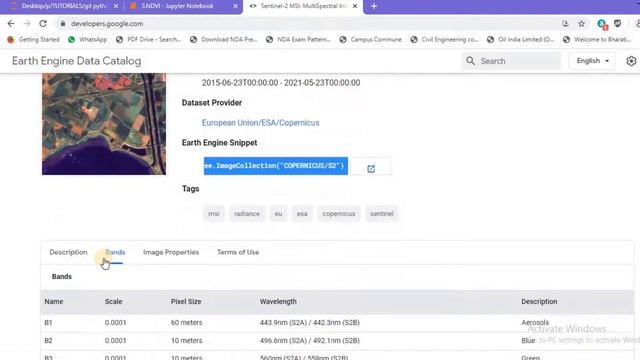Click the radiance tag
The height and width of the screenshot is (360, 640).
[x=247, y=213]
